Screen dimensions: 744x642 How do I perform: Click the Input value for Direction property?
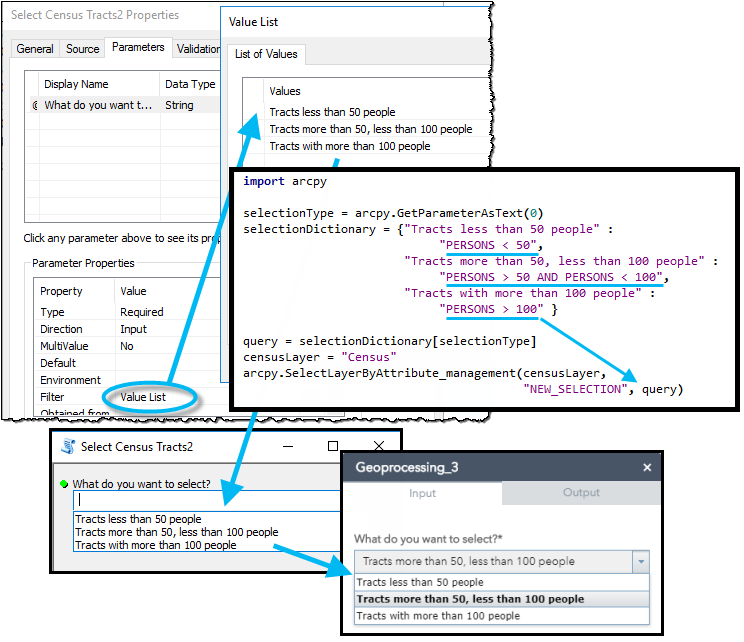[x=133, y=329]
